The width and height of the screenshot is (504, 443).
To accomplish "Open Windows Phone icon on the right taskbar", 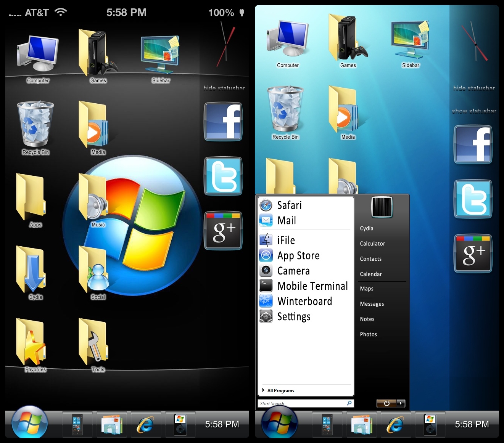I will 327,424.
